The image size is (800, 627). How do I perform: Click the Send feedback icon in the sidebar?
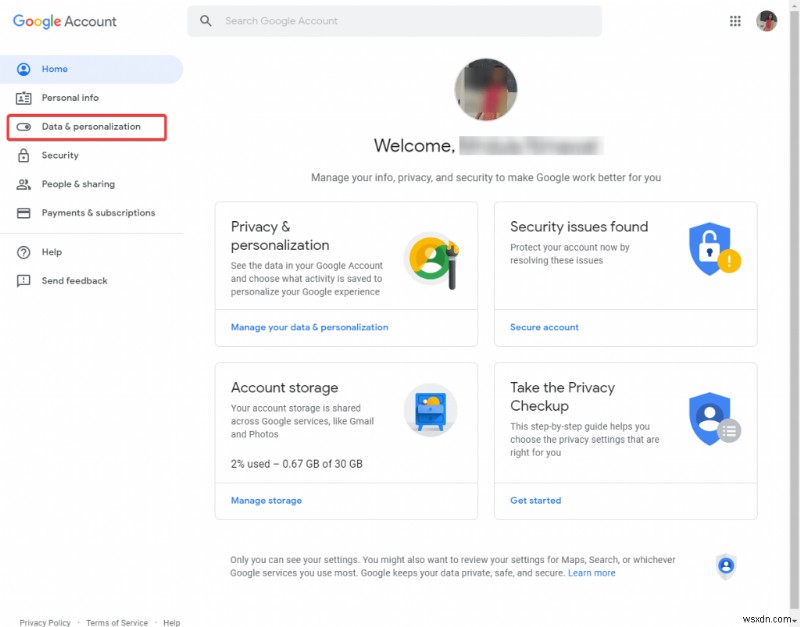coord(24,281)
